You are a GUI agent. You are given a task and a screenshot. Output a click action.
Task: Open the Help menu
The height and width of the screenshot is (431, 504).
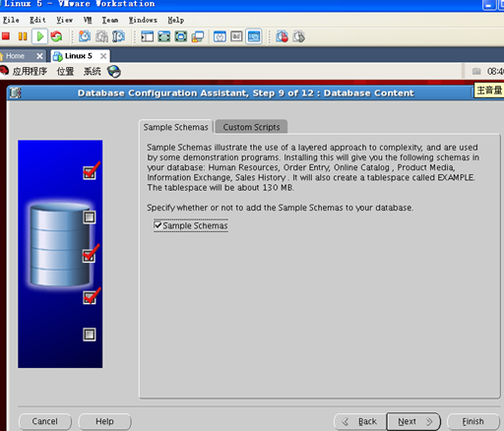point(176,20)
